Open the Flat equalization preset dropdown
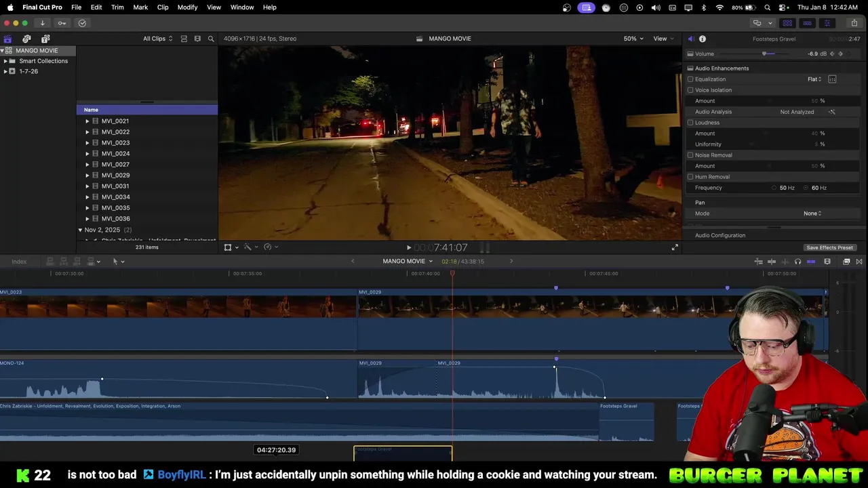 814,79
